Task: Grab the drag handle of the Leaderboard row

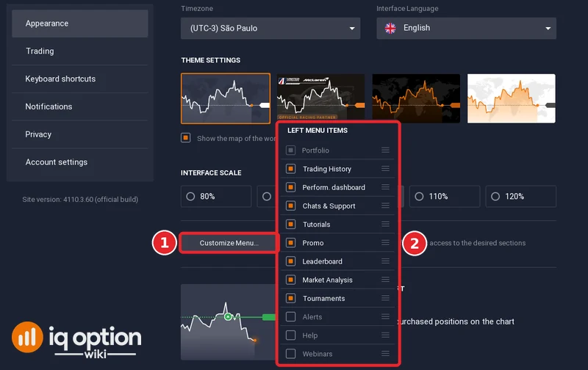Action: click(385, 261)
